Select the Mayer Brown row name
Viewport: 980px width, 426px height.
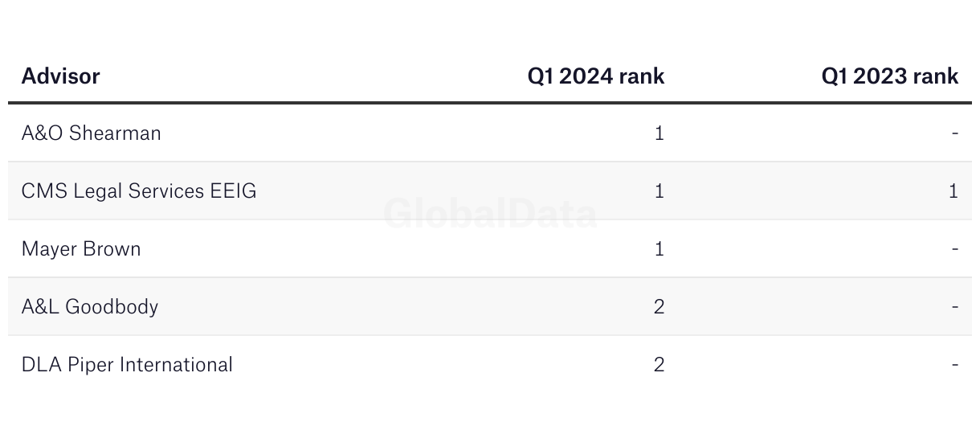[81, 249]
